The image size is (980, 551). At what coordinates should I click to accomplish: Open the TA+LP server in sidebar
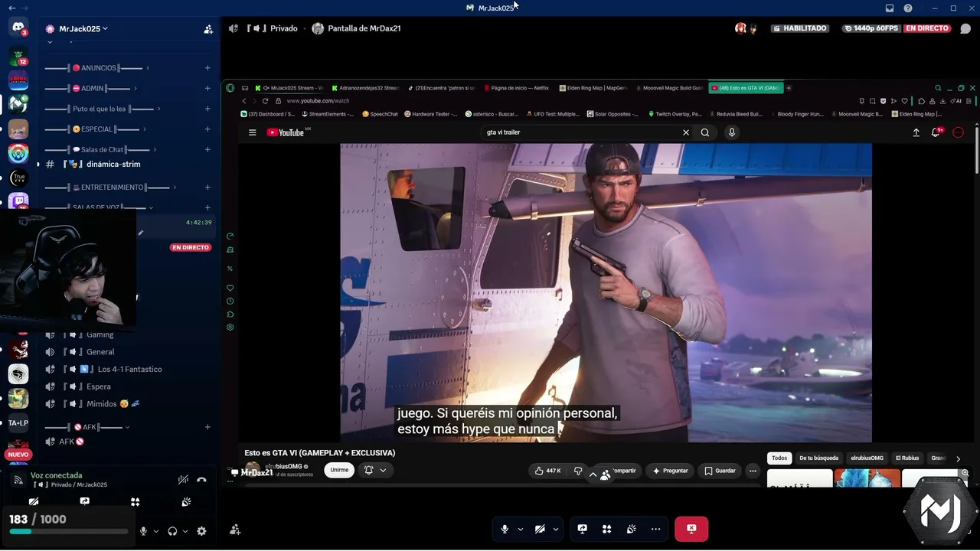pos(18,422)
